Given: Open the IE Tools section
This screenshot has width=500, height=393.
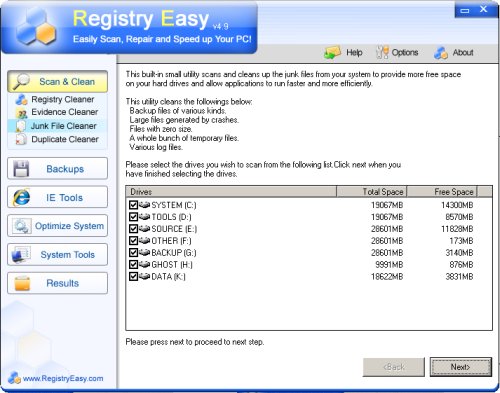Looking at the screenshot, I should (57, 197).
